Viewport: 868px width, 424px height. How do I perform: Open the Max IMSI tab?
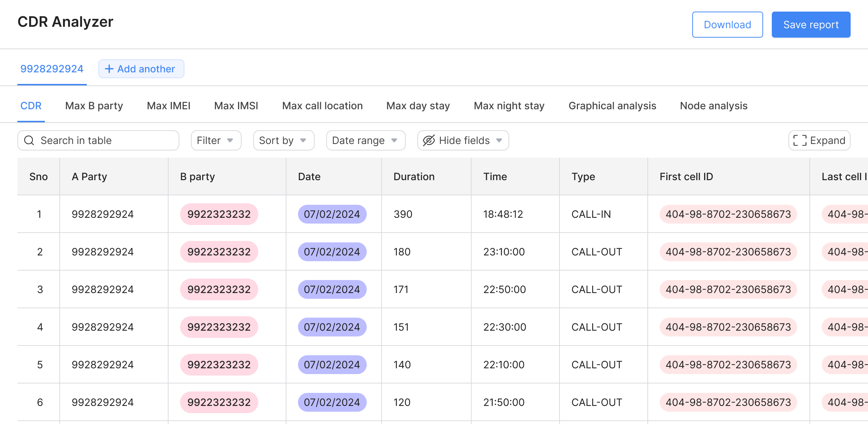coord(236,106)
